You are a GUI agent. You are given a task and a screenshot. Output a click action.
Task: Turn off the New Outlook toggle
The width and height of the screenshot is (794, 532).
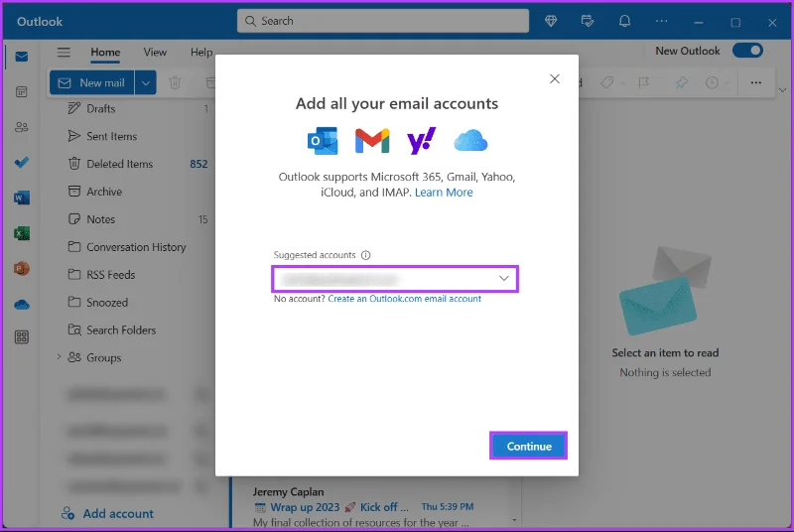747,51
